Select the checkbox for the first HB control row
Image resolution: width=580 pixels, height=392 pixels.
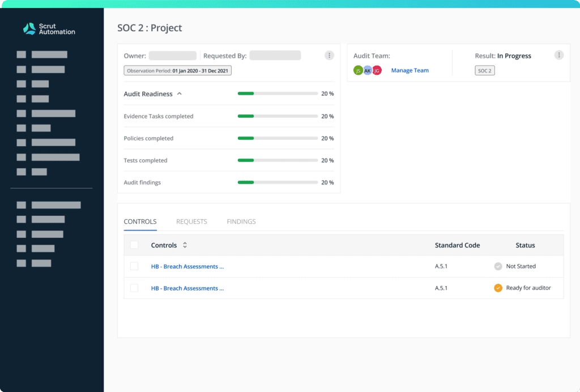[134, 266]
